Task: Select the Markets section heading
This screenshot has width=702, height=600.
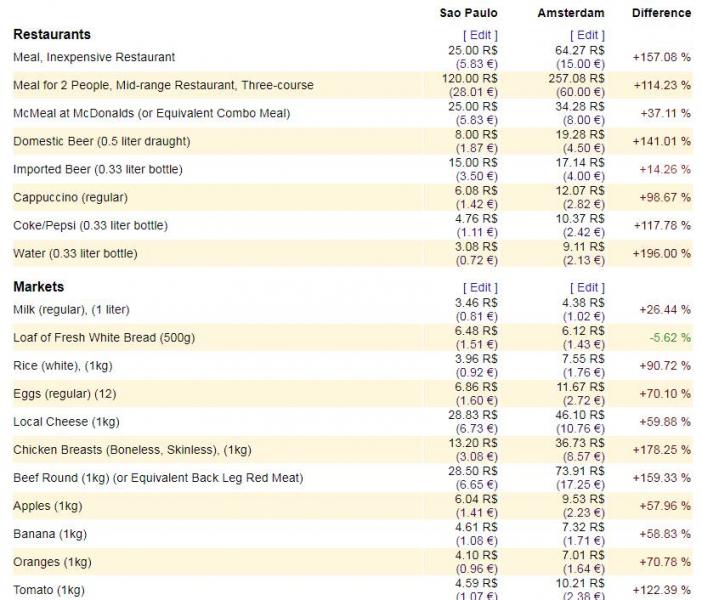Action: click(x=38, y=287)
